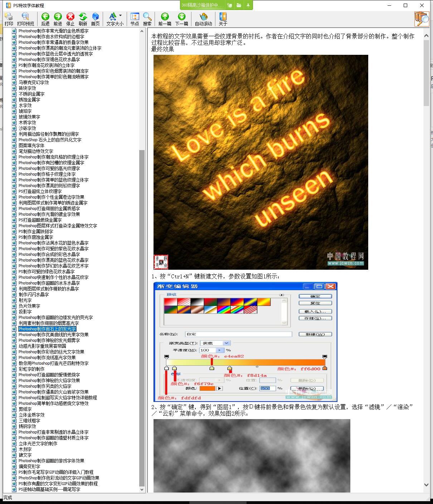Image resolution: width=433 pixels, height=504 pixels.
Task: Open 打印预览 print preview
Action: point(25,19)
